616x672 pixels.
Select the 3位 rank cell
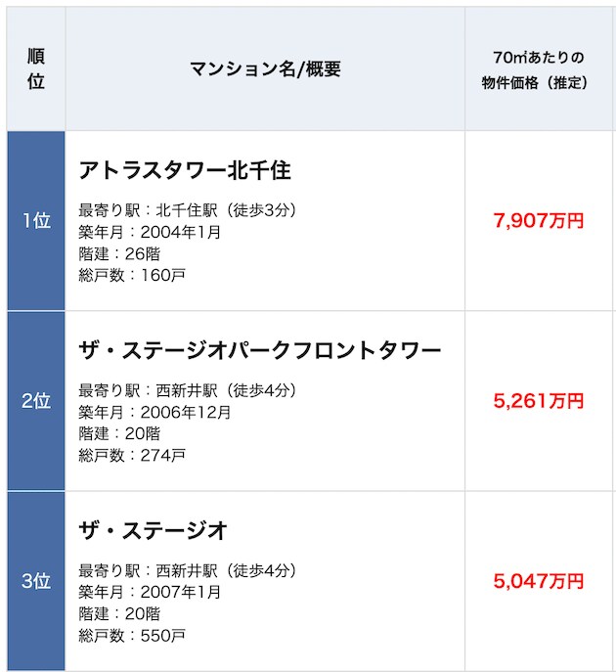36,581
